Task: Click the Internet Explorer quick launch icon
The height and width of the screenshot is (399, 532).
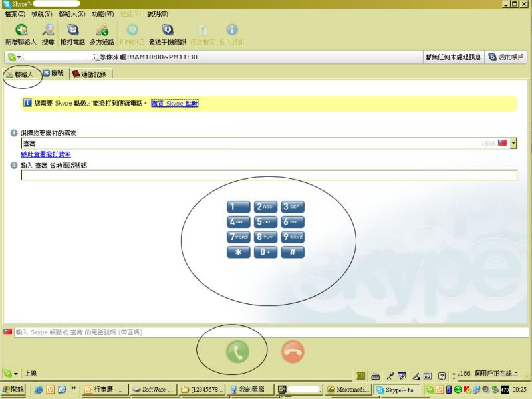Action: (x=39, y=390)
